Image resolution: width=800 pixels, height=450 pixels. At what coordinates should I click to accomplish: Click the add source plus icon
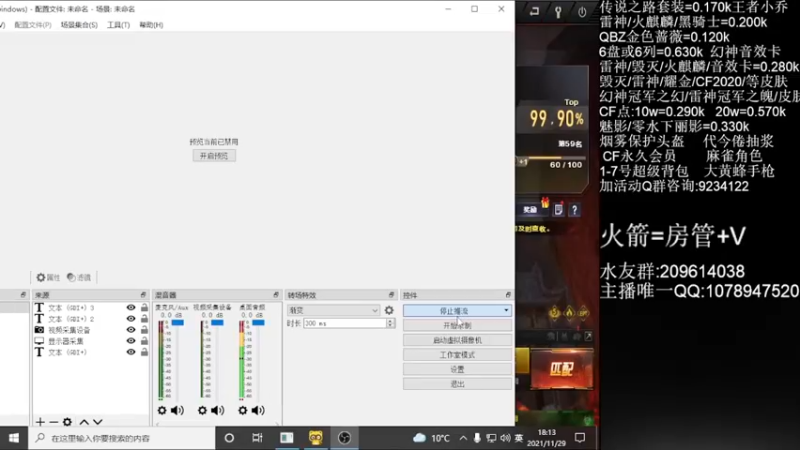pos(40,422)
